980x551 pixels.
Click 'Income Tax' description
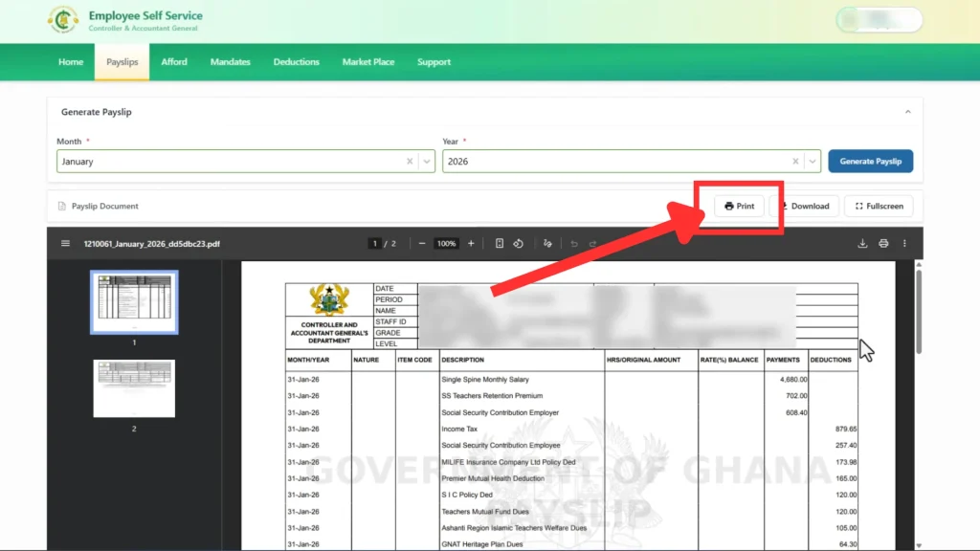click(459, 430)
